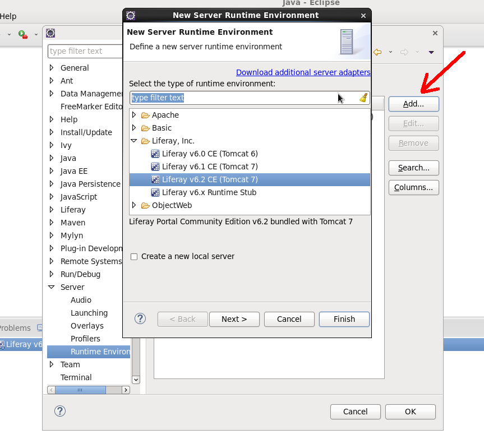The width and height of the screenshot is (484, 448).
Task: Click the Next > button
Action: [x=234, y=319]
